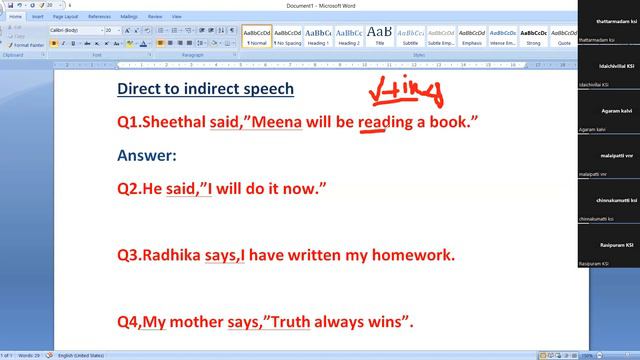This screenshot has height=360, width=640.
Task: Switch to the Home tab
Action: click(15, 17)
